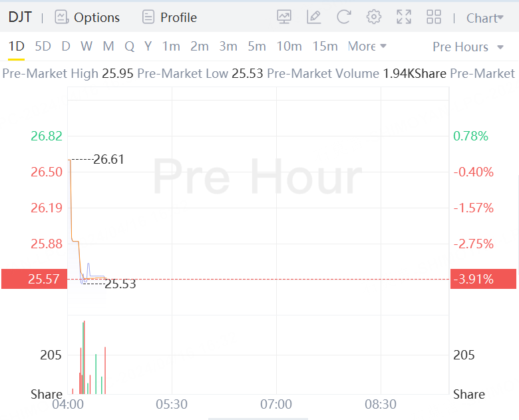Image resolution: width=519 pixels, height=420 pixels.
Task: Expand the Pre Hours session dropdown
Action: tap(468, 47)
